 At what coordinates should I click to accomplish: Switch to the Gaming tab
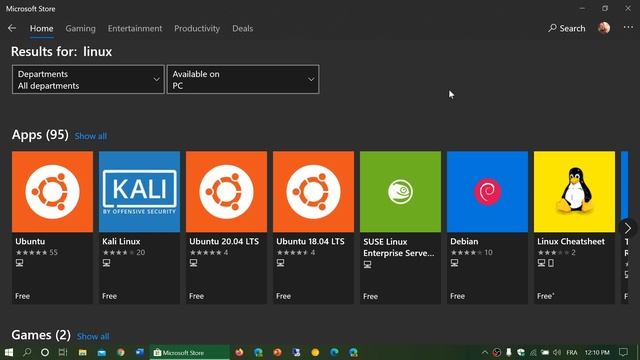pos(80,29)
